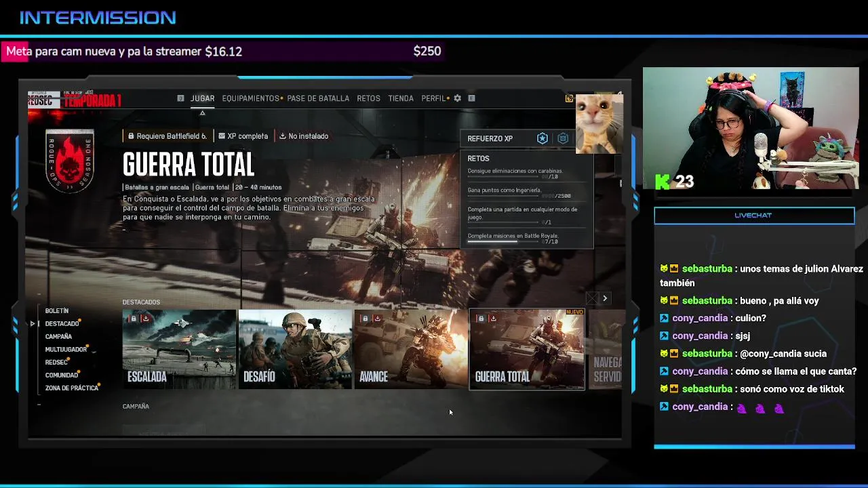Click the cam goal progress bar showing $16.12
This screenshot has height=488, width=868.
pyautogui.click(x=223, y=52)
